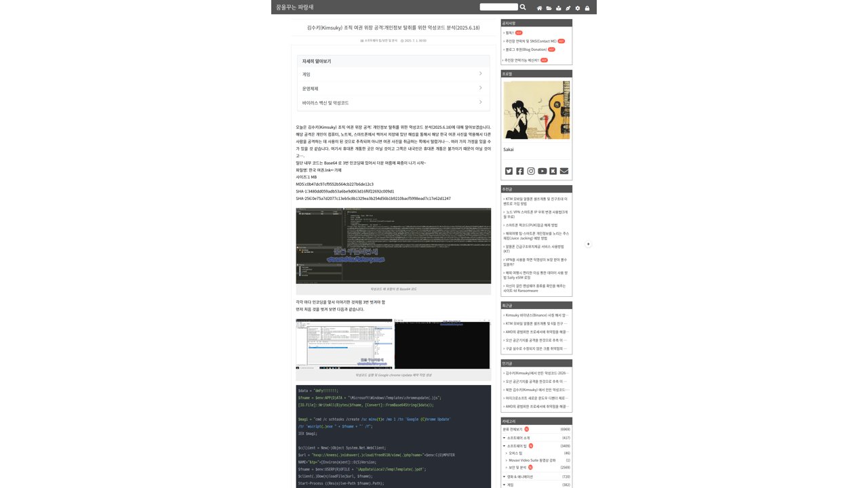Click the search magnifier icon in header
The height and width of the screenshot is (488, 868).
[523, 7]
